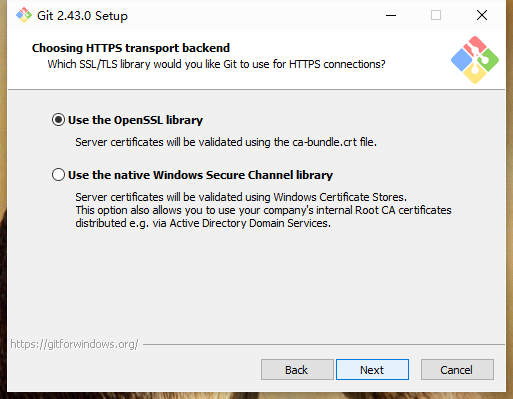Image resolution: width=513 pixels, height=399 pixels.
Task: Click the Active Directory Domain Services text line
Action: click(203, 223)
